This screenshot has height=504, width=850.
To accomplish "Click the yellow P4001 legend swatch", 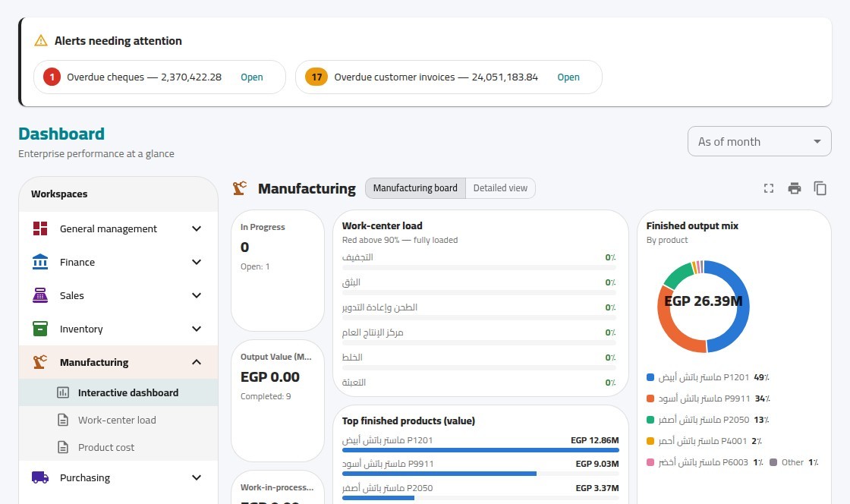I will 650,441.
